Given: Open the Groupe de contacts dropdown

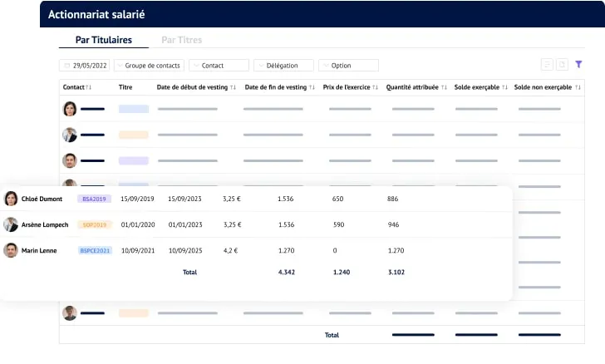Looking at the screenshot, I should tap(149, 65).
